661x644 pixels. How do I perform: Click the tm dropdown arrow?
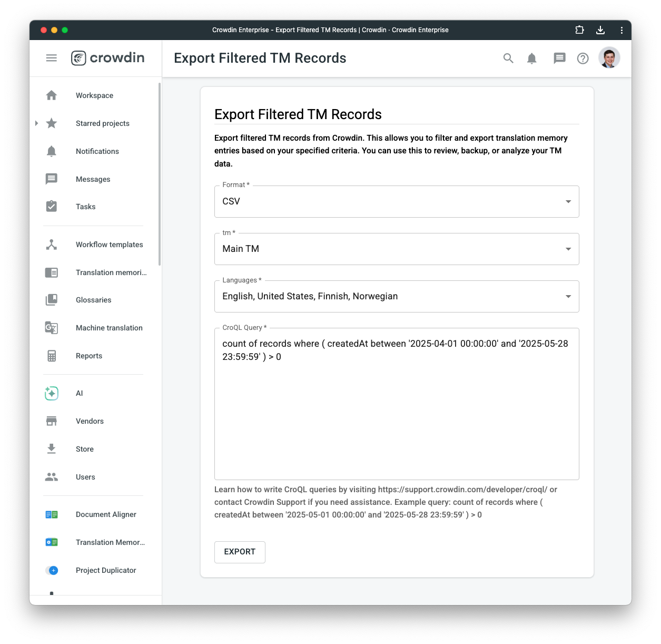pos(568,249)
